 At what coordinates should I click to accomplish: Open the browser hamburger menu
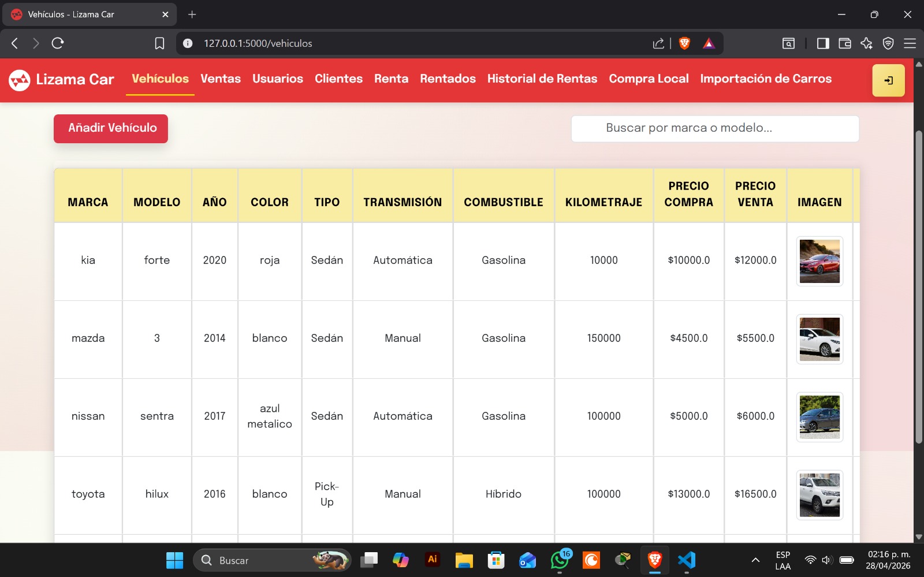[910, 43]
